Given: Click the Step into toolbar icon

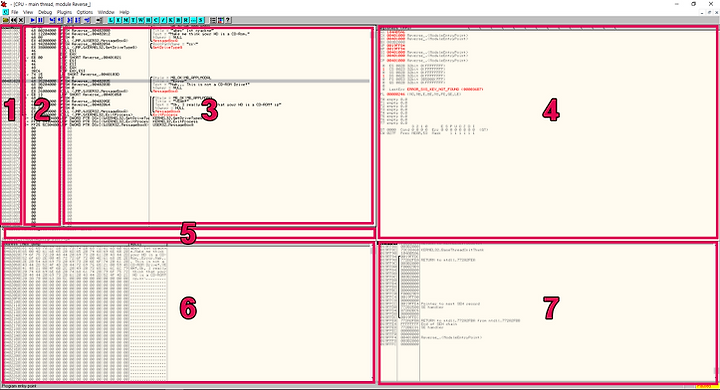Looking at the screenshot, I should coord(52,20).
